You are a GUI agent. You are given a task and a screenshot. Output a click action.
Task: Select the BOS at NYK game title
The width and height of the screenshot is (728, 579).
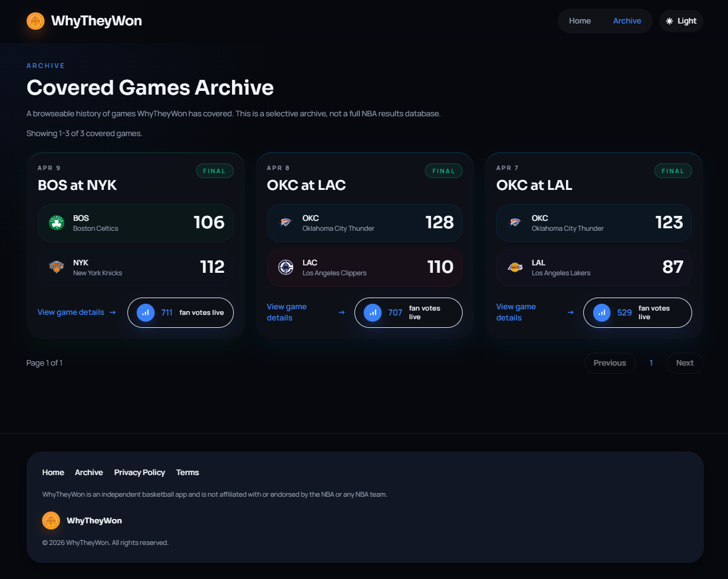pos(77,185)
